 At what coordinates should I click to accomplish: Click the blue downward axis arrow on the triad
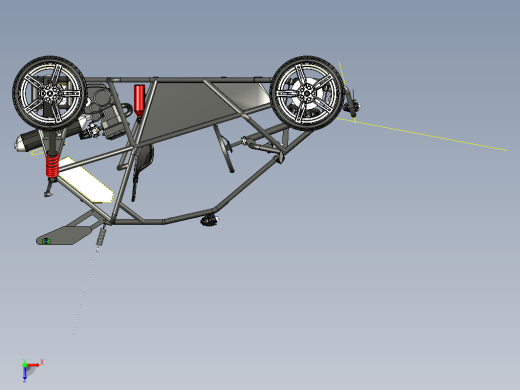(25, 374)
